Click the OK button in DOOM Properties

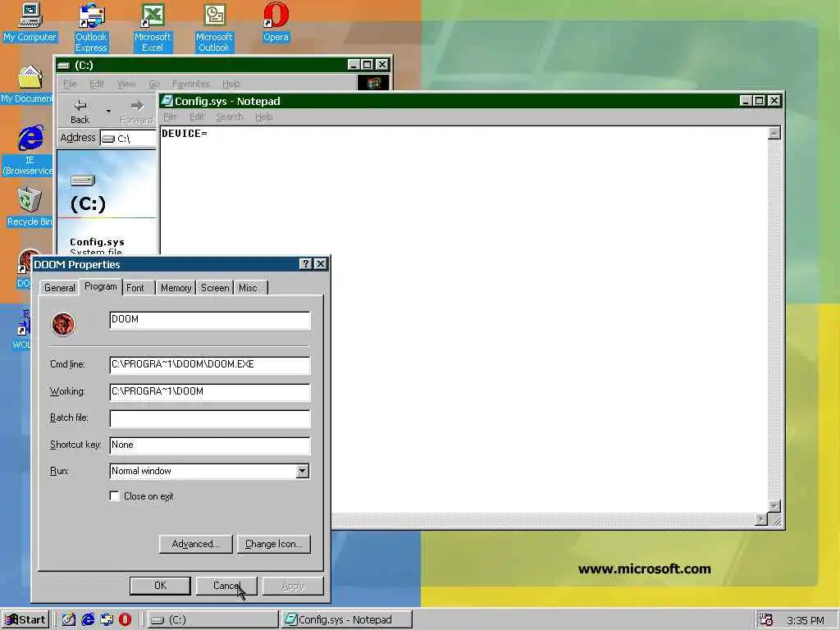click(x=160, y=586)
